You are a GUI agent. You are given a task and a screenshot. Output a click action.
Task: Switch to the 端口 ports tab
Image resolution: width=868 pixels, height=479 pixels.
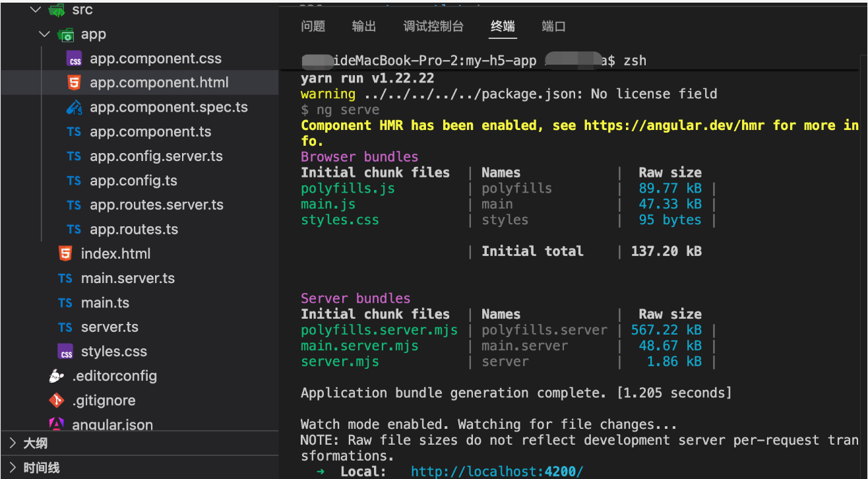tap(553, 26)
